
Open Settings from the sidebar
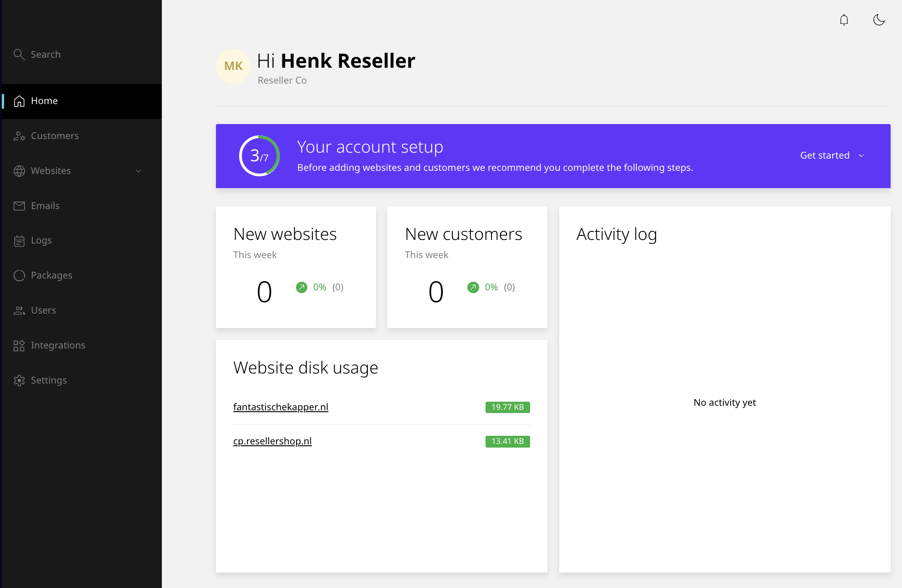tap(48, 380)
